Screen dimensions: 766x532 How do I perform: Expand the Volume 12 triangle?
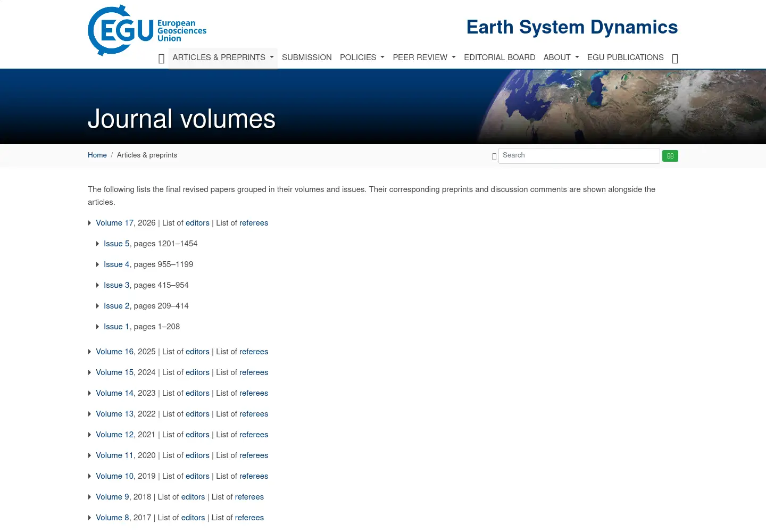(x=89, y=435)
